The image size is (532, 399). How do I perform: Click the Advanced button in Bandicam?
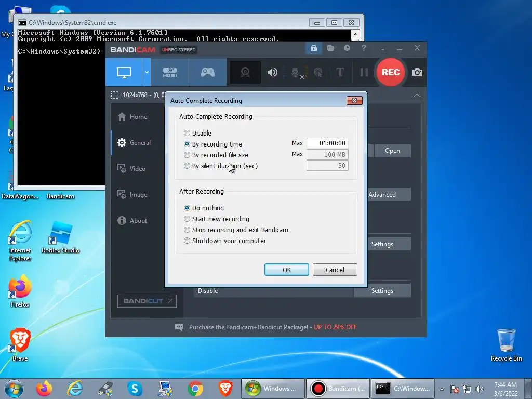point(389,195)
